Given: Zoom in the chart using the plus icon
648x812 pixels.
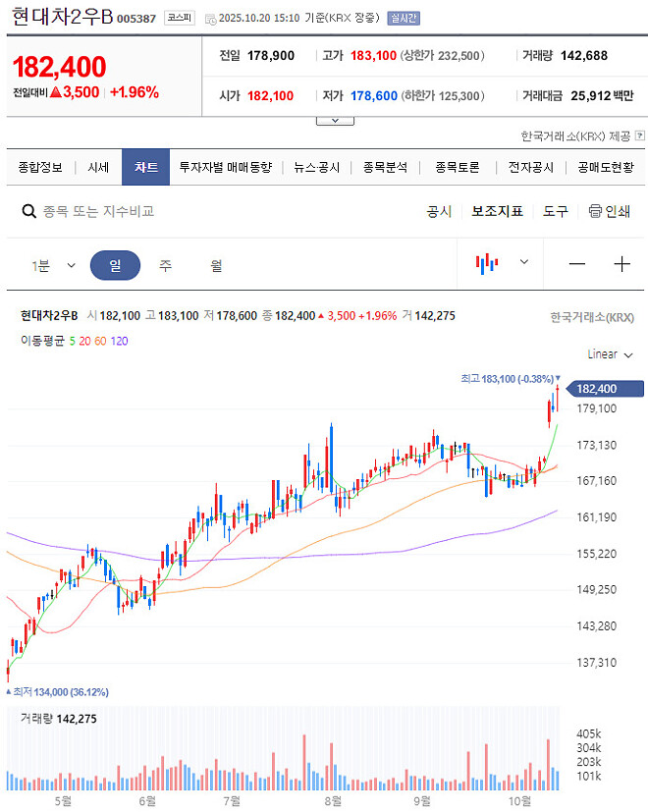Looking at the screenshot, I should click(x=622, y=263).
